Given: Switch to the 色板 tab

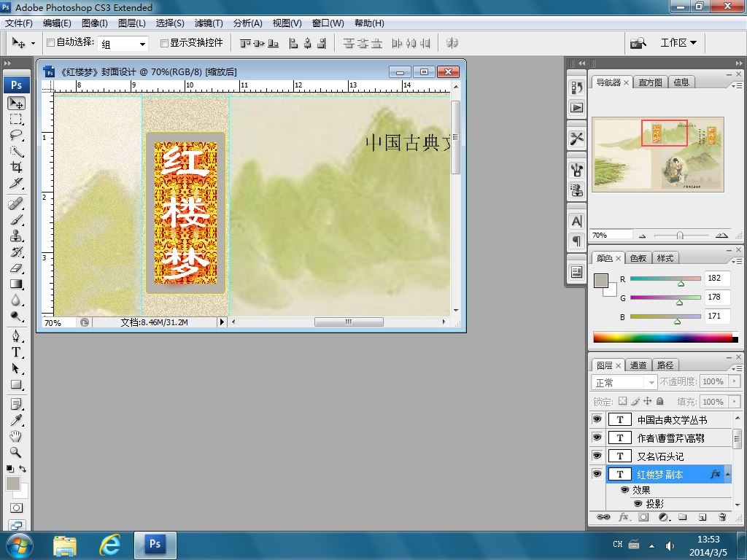Looking at the screenshot, I should [638, 258].
